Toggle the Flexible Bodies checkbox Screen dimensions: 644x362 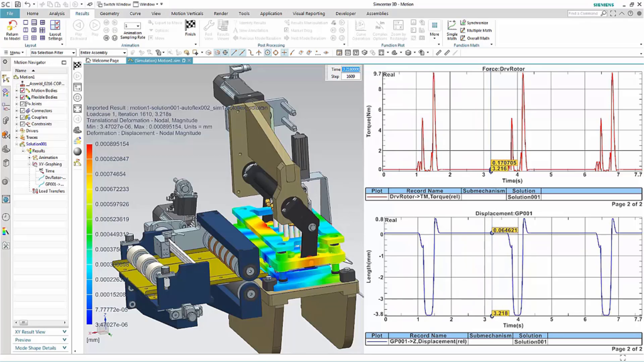pyautogui.click(x=23, y=97)
